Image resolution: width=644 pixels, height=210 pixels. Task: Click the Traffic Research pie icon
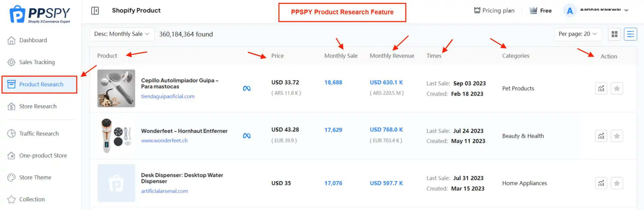pyautogui.click(x=11, y=133)
